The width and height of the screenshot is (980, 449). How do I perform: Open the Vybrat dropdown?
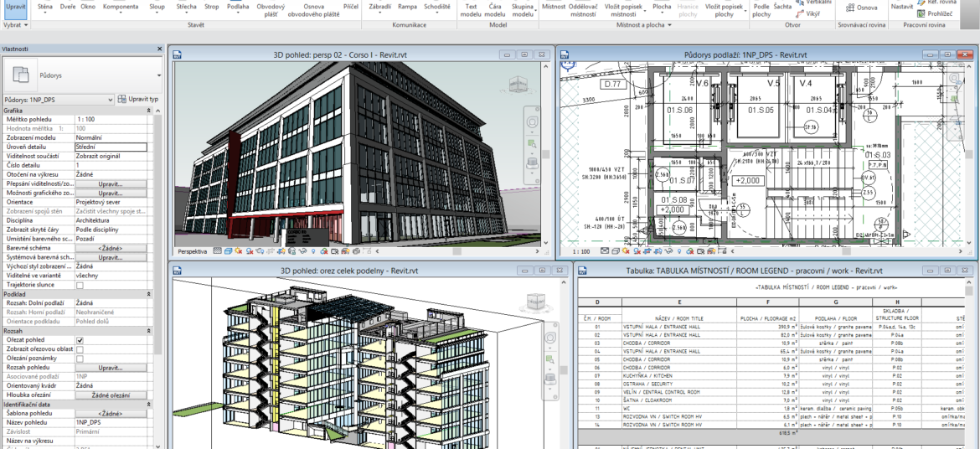pyautogui.click(x=16, y=25)
